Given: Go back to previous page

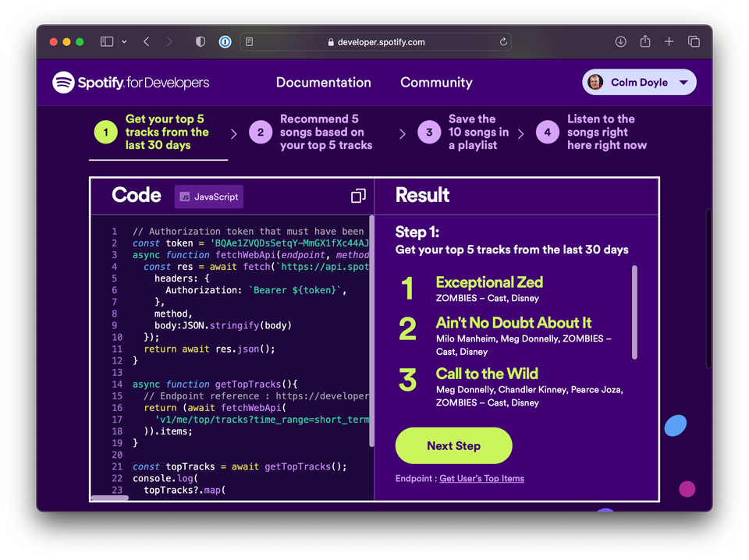Looking at the screenshot, I should coord(147,42).
